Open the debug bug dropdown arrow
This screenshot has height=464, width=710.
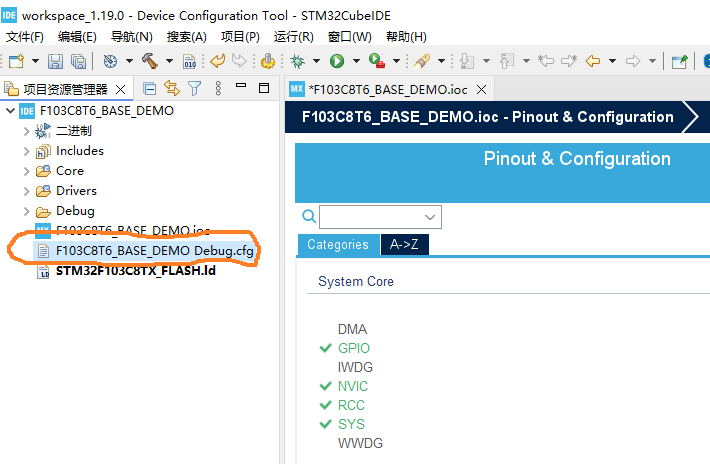pos(316,61)
